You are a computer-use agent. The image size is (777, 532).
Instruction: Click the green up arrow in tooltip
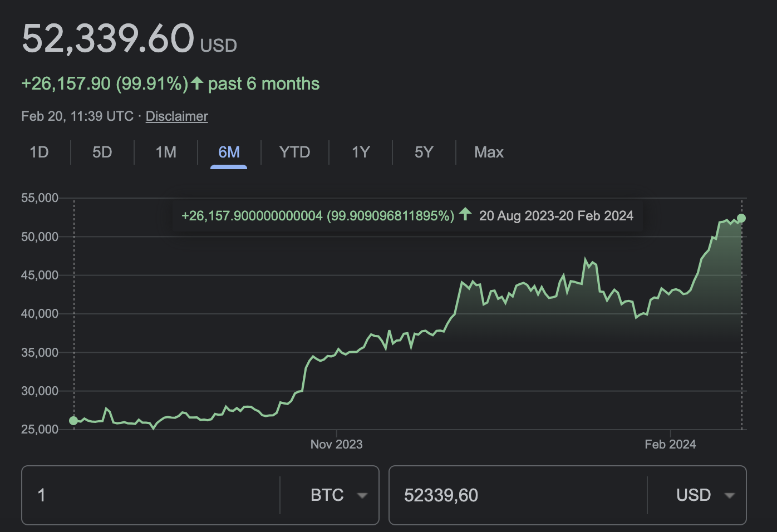pos(465,214)
